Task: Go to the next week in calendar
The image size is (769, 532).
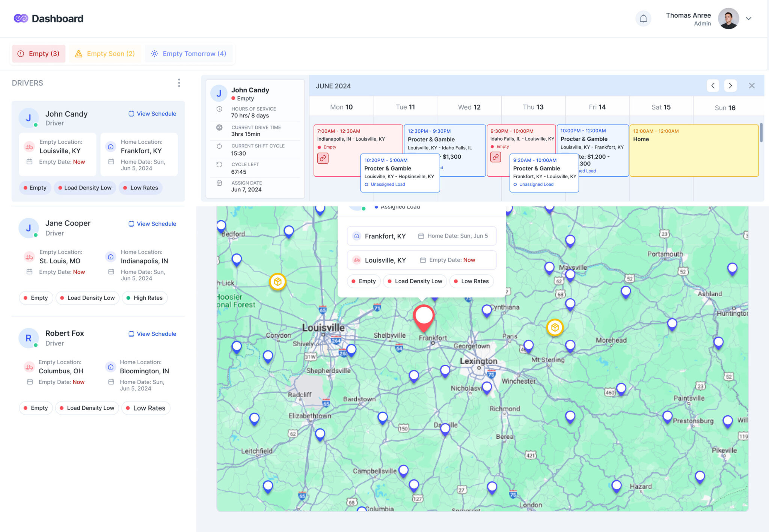Action: click(x=730, y=86)
